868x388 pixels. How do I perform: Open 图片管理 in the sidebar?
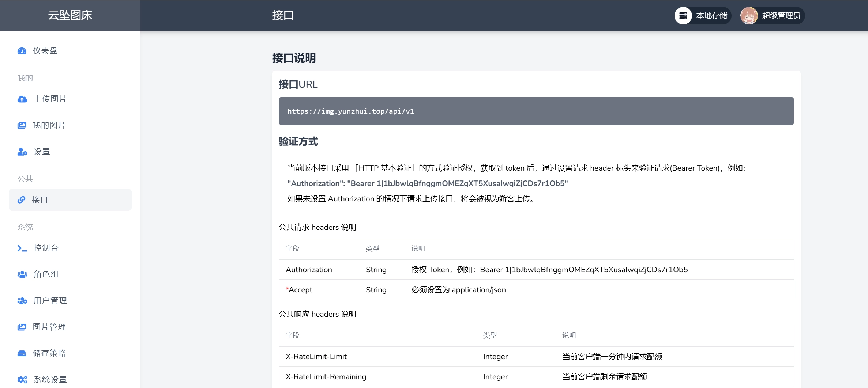point(49,327)
